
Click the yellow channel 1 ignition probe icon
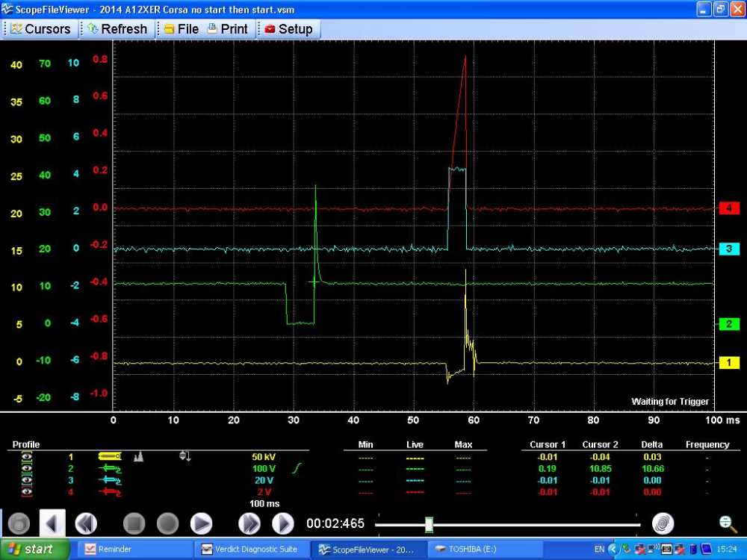pos(110,456)
